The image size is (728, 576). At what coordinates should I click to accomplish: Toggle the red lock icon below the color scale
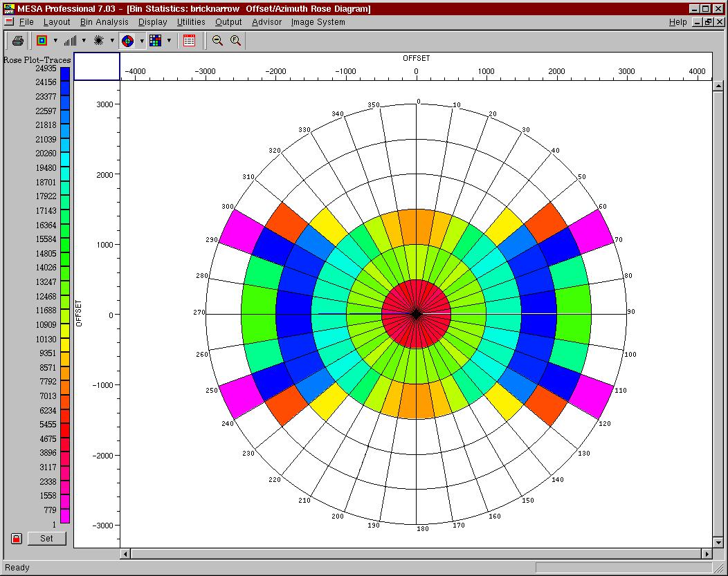(x=16, y=538)
